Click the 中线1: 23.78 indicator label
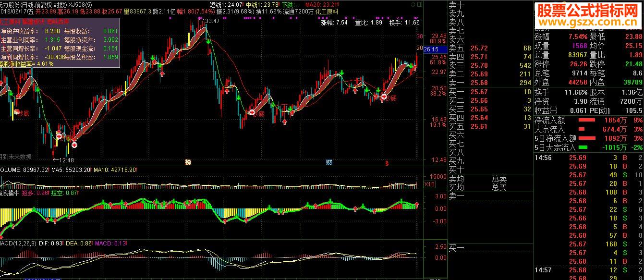Viewport: 644px width, 280px height. (262, 4)
